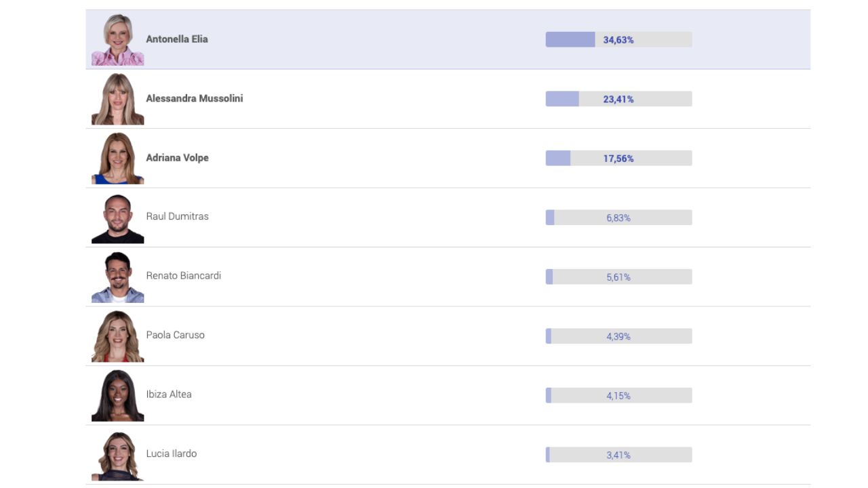The height and width of the screenshot is (488, 868).
Task: Click the 17,56% vote bar
Action: tap(619, 158)
